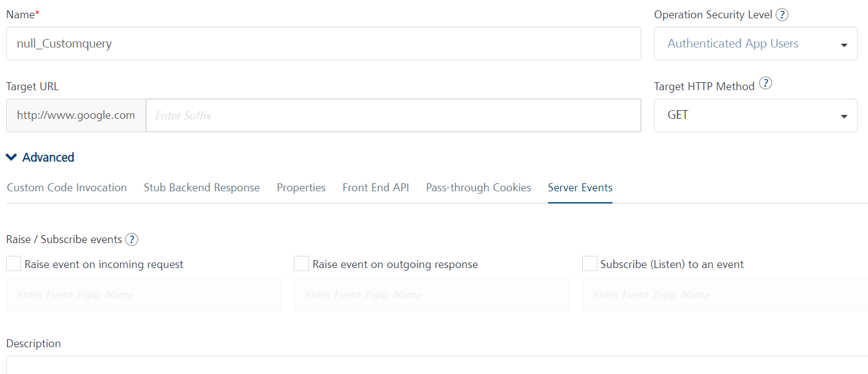Tick Subscribe (Listen) to an event checkbox
This screenshot has height=374, width=868.
coord(589,264)
